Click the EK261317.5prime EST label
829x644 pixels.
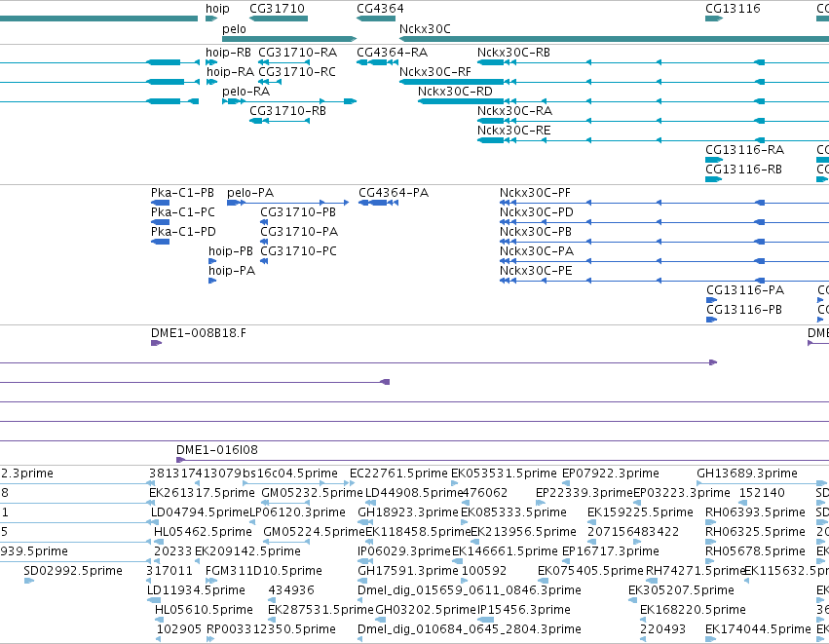(202, 493)
